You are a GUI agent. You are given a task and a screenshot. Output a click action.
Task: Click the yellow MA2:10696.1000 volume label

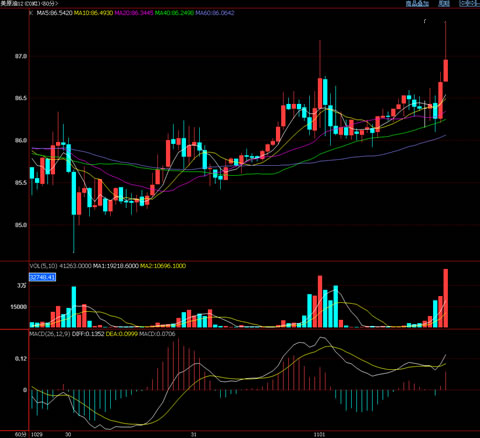pyautogui.click(x=163, y=266)
